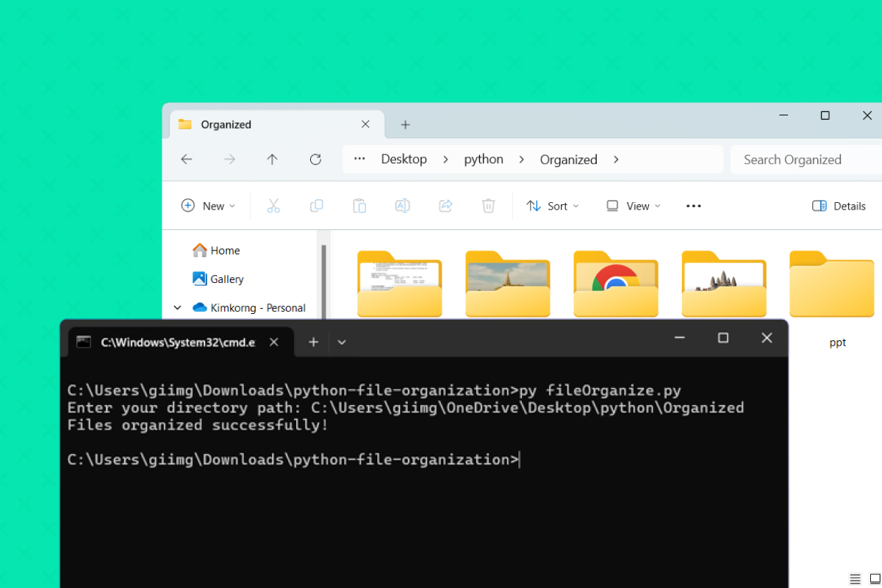Open the terminal new tab profile dropdown
The width and height of the screenshot is (882, 588).
click(x=342, y=342)
